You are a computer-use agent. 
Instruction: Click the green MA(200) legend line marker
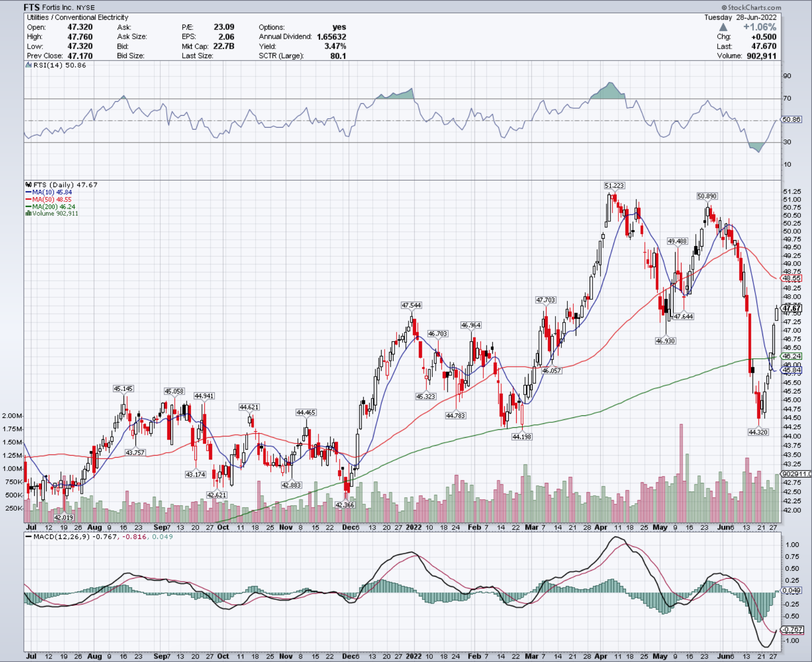(28, 206)
